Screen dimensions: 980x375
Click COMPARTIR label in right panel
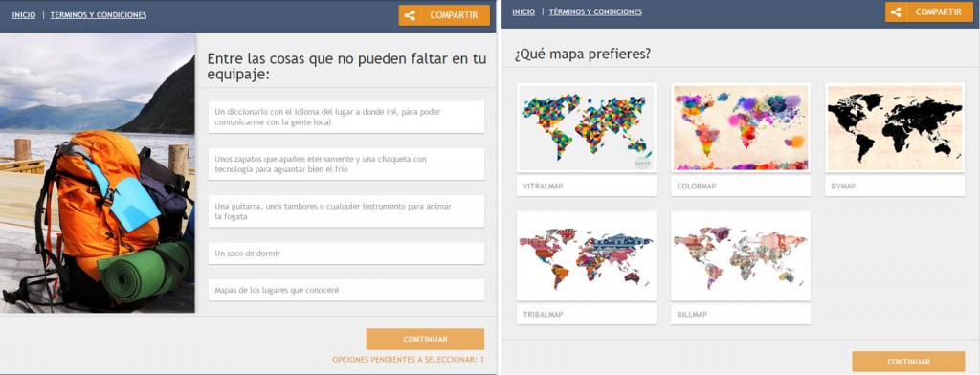coord(939,11)
